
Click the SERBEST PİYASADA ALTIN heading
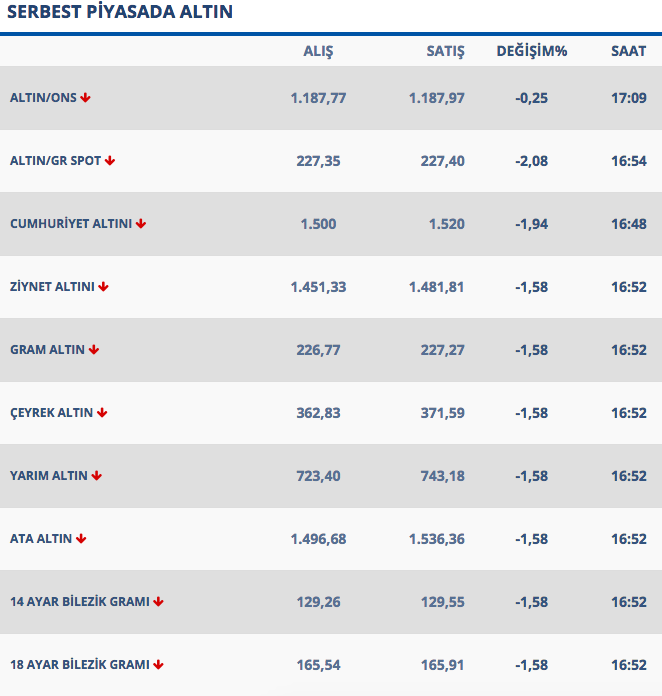[x=120, y=13]
